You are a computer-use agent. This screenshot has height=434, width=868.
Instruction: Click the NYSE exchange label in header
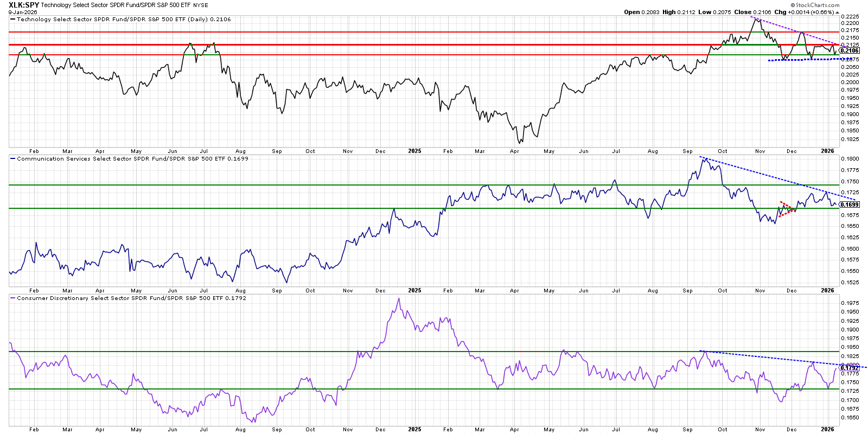[x=201, y=5]
